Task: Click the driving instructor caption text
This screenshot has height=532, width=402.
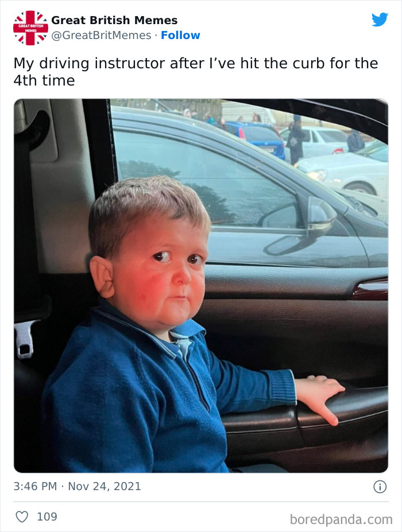Action: coord(195,71)
